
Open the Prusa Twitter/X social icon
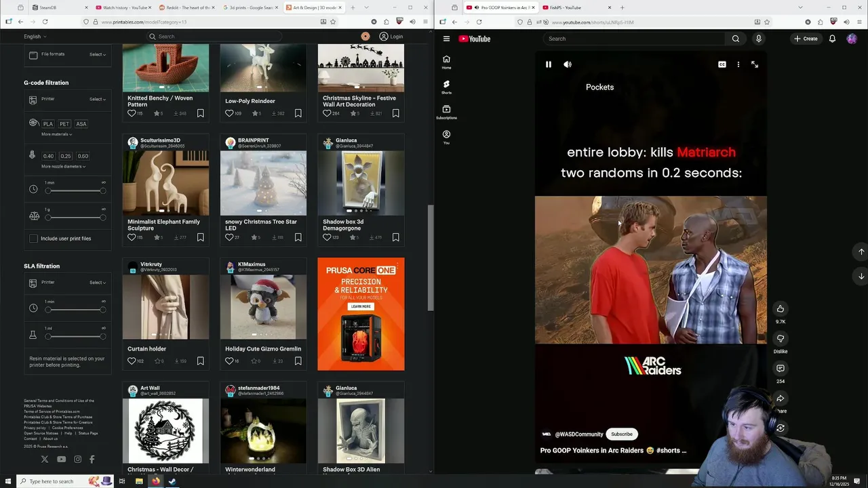pyautogui.click(x=45, y=459)
